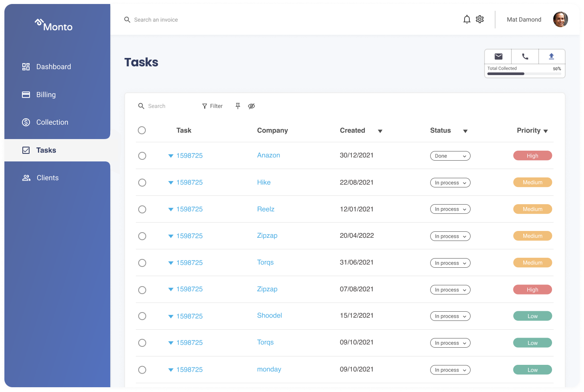This screenshot has height=392, width=584.
Task: Expand the Anazon task row triangle
Action: [x=171, y=156]
